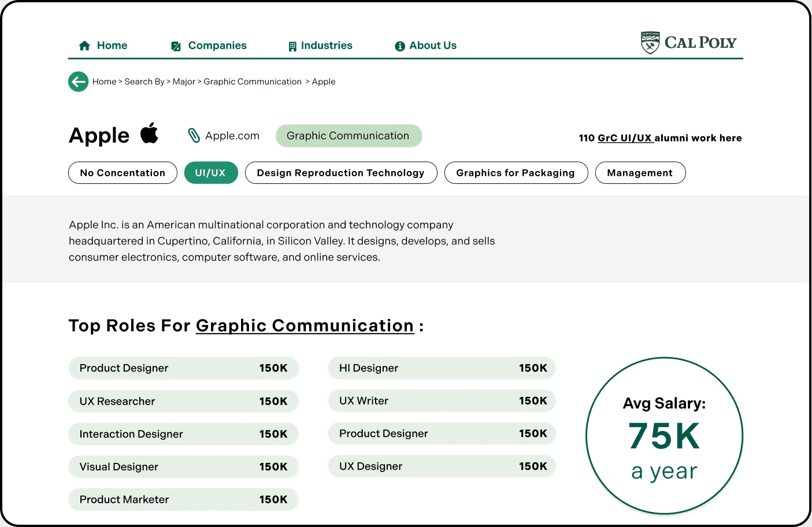This screenshot has height=527, width=812.
Task: Select the No Concentation filter
Action: point(123,173)
